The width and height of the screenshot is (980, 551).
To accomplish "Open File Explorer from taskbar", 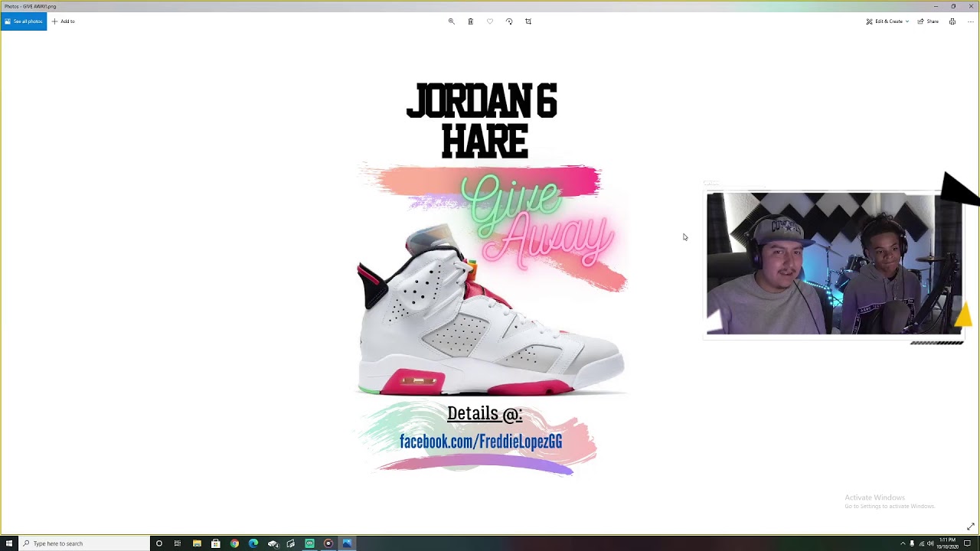I will 197,543.
